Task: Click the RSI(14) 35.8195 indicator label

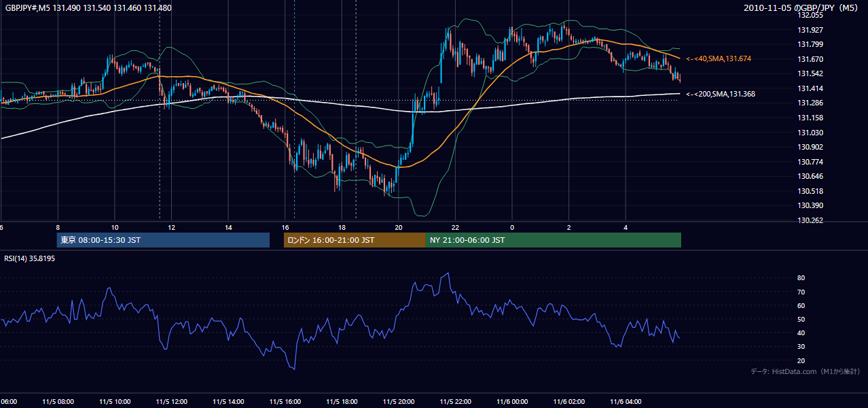Action: [x=30, y=258]
